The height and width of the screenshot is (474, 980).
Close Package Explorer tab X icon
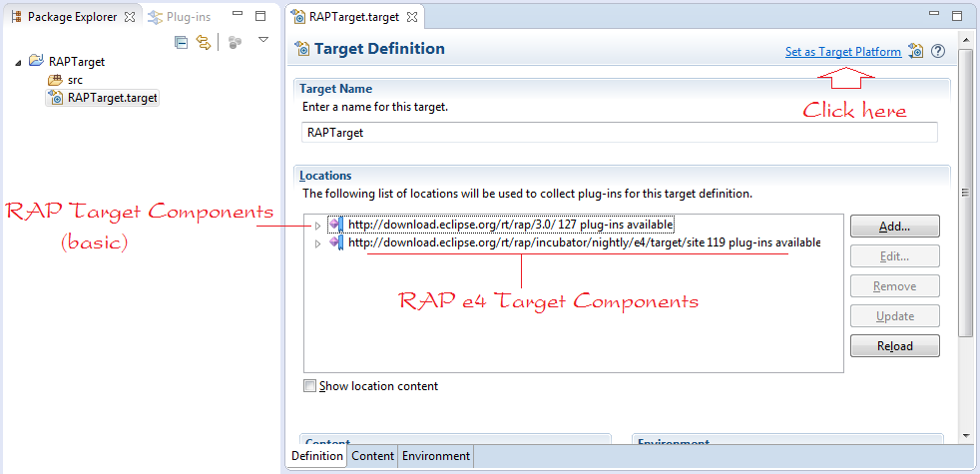point(130,17)
